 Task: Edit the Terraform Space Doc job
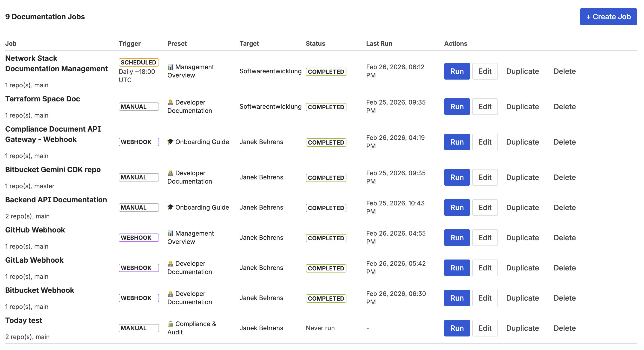pos(485,106)
